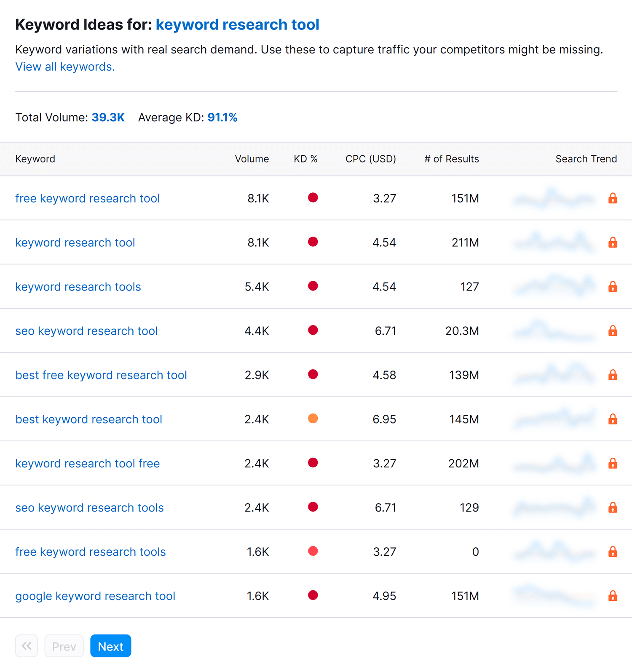
Task: Click the double-arrow first page button
Action: pos(27,646)
